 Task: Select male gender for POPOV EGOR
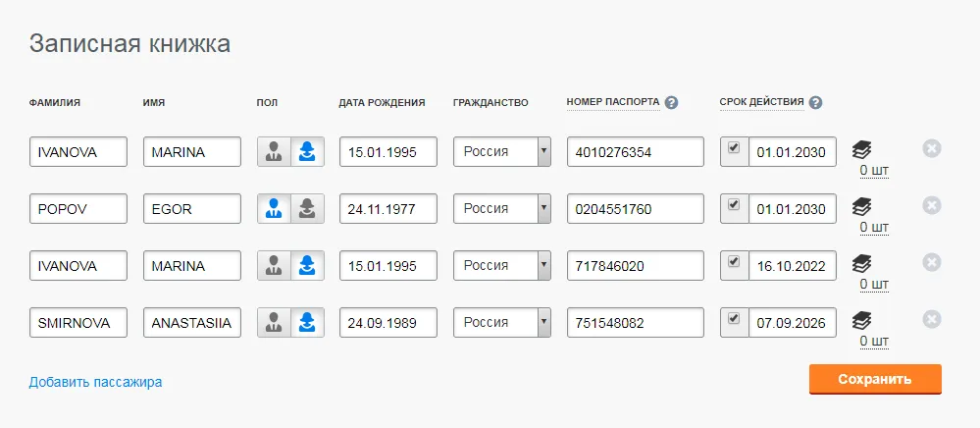274,208
